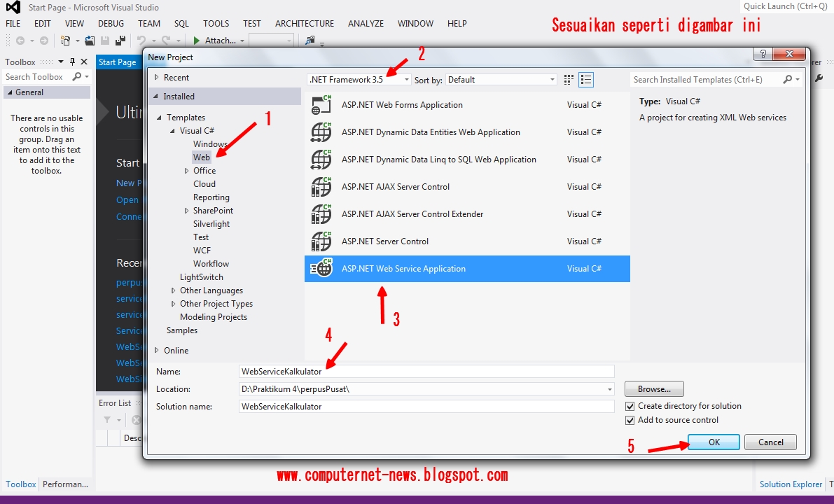This screenshot has height=504, width=834.
Task: Open the Location path dropdown arrow
Action: [x=609, y=389]
